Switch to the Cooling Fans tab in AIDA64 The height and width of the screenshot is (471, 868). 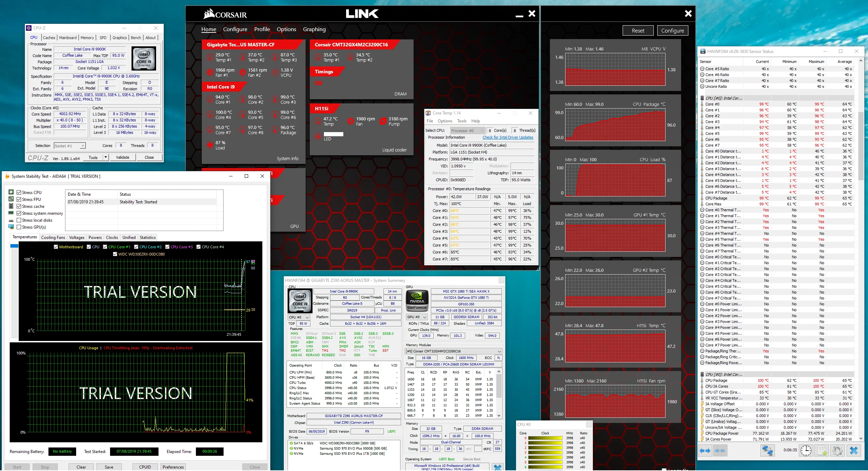pyautogui.click(x=53, y=238)
